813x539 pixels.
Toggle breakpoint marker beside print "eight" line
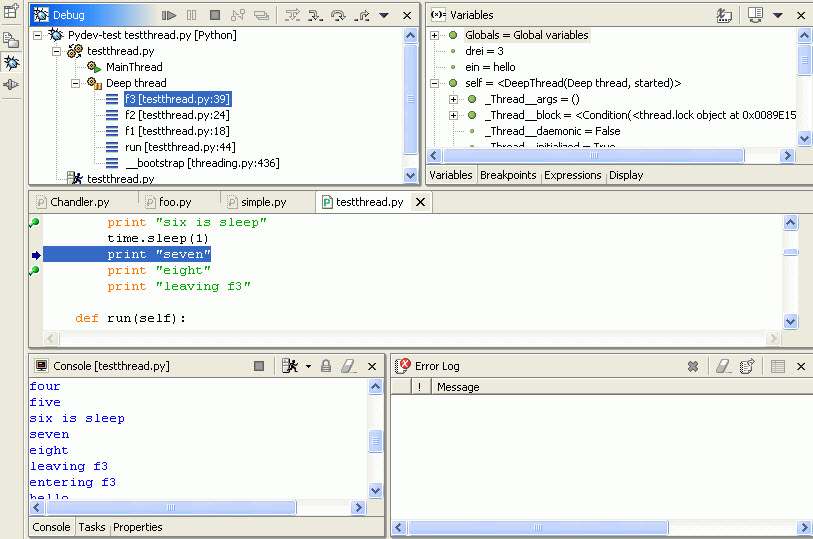point(35,270)
